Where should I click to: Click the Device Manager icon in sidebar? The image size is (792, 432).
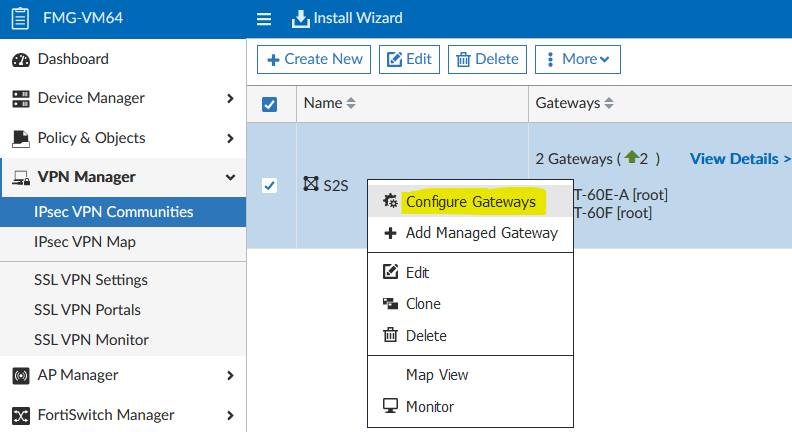click(20, 99)
